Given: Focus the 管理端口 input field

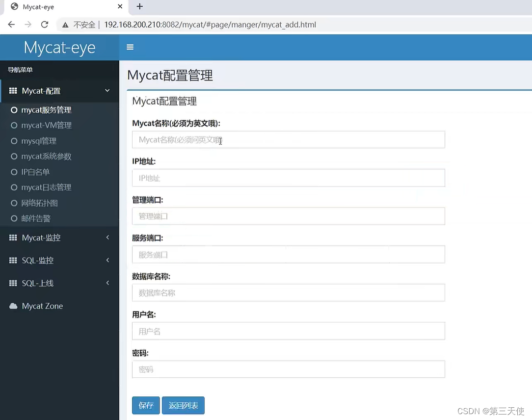Looking at the screenshot, I should (289, 216).
